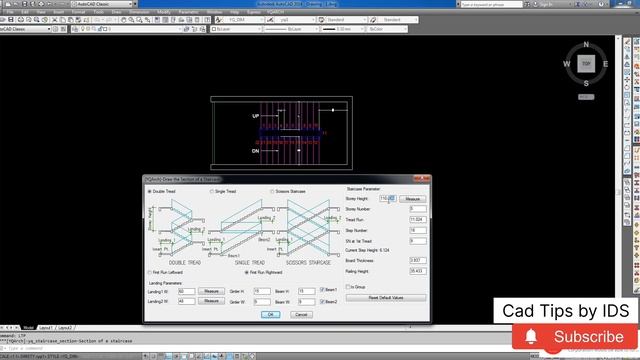Click the keyword search field in the title bar
Screen dimensions: 640x360
pyautogui.click(x=491, y=4)
